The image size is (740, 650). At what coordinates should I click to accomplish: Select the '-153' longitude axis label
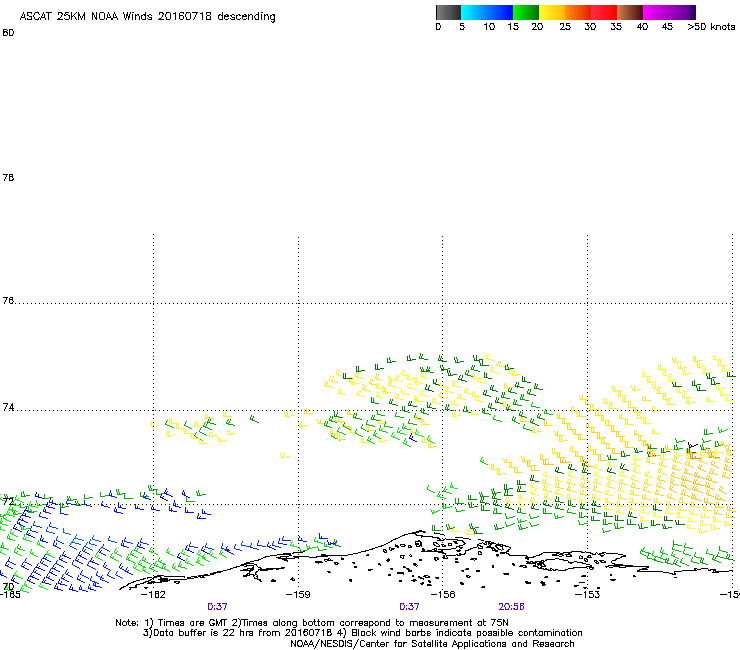coord(588,595)
